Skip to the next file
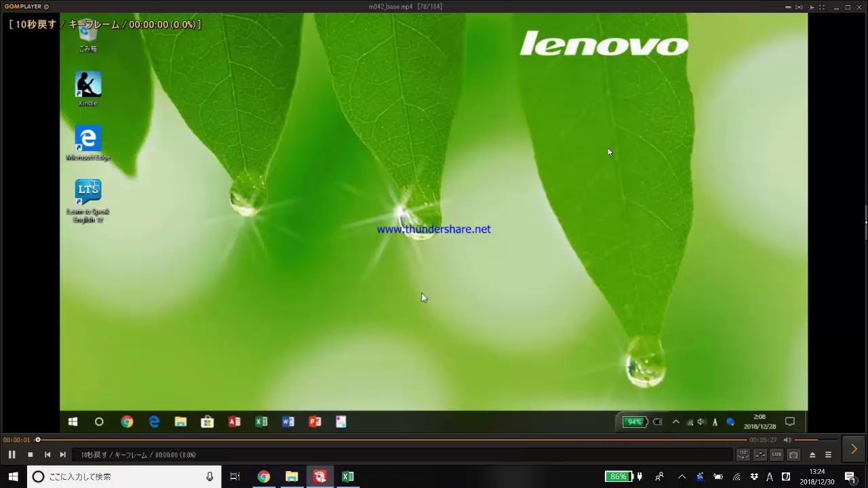This screenshot has height=488, width=868. [x=62, y=455]
